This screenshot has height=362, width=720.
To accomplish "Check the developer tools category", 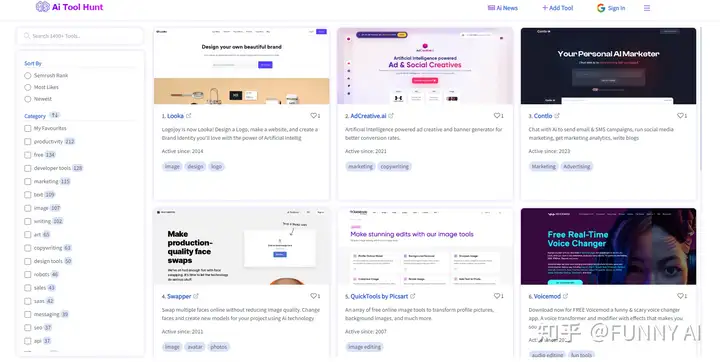I will (x=28, y=169).
